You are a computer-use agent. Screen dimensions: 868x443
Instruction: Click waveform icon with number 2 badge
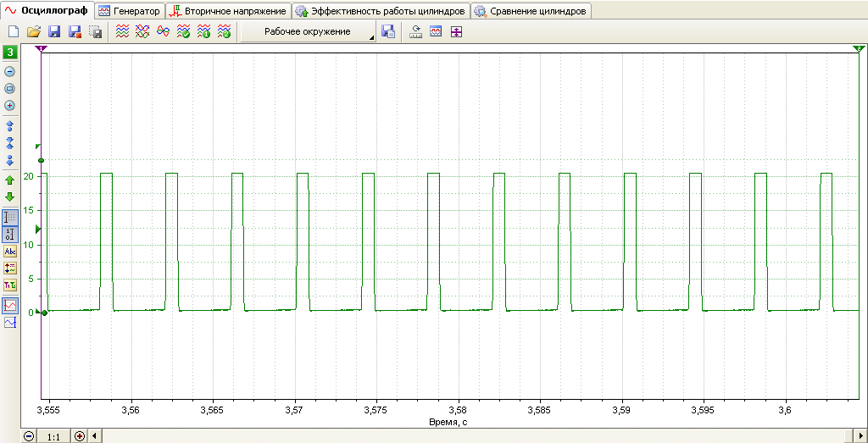click(x=224, y=31)
